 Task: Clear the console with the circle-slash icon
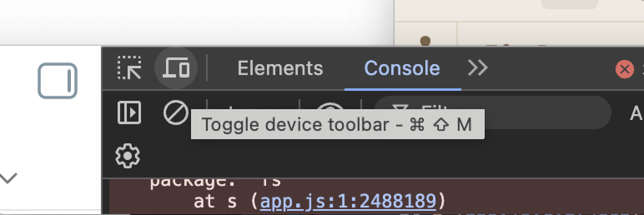(x=176, y=112)
